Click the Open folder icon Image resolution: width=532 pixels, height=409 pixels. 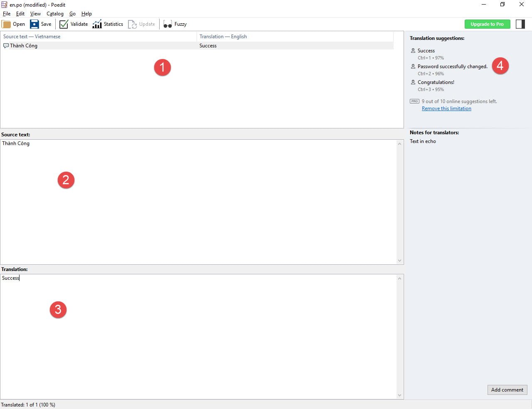pyautogui.click(x=6, y=24)
